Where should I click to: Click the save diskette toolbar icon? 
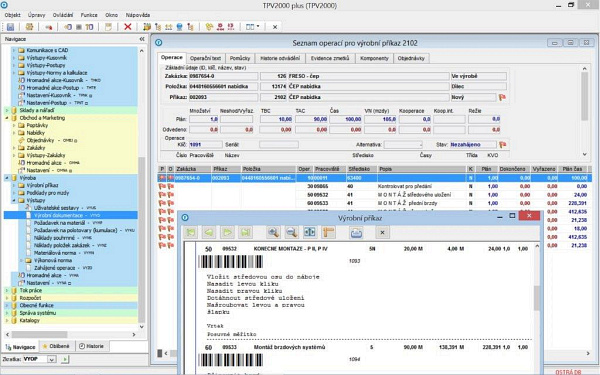pos(10,27)
